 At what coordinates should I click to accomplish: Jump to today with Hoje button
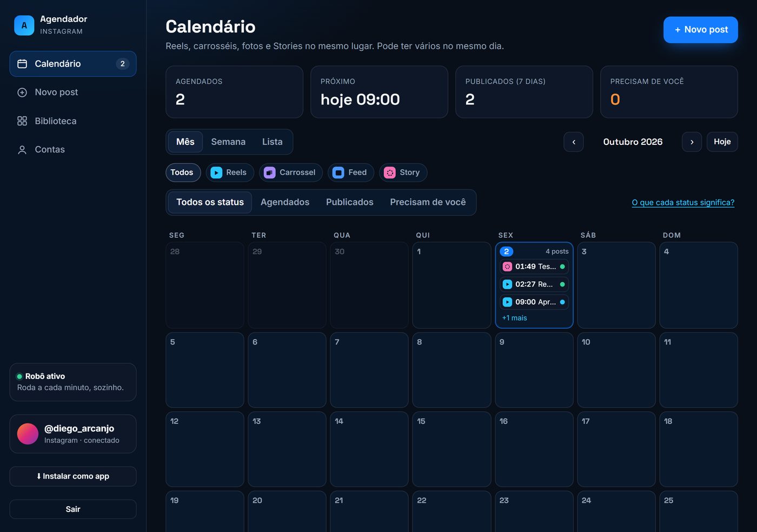pyautogui.click(x=722, y=142)
